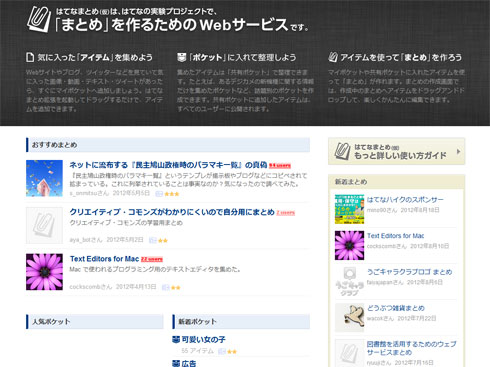Open the 可愛い女の子 pocket link
The image size is (490, 367).
click(x=203, y=339)
